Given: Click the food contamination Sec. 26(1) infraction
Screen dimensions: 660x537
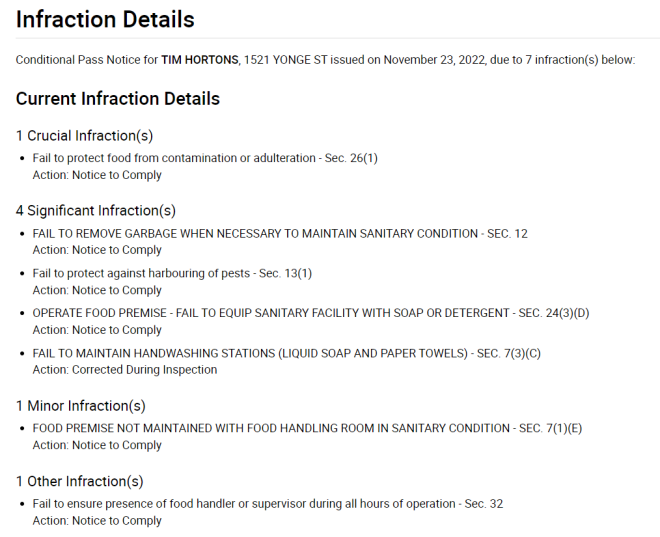Looking at the screenshot, I should pos(205,158).
